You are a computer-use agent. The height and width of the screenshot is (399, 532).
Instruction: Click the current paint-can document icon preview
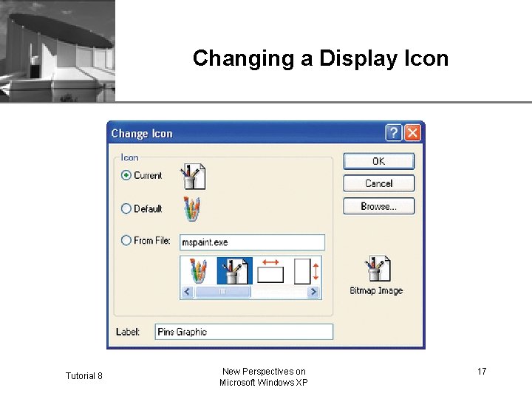(x=193, y=177)
